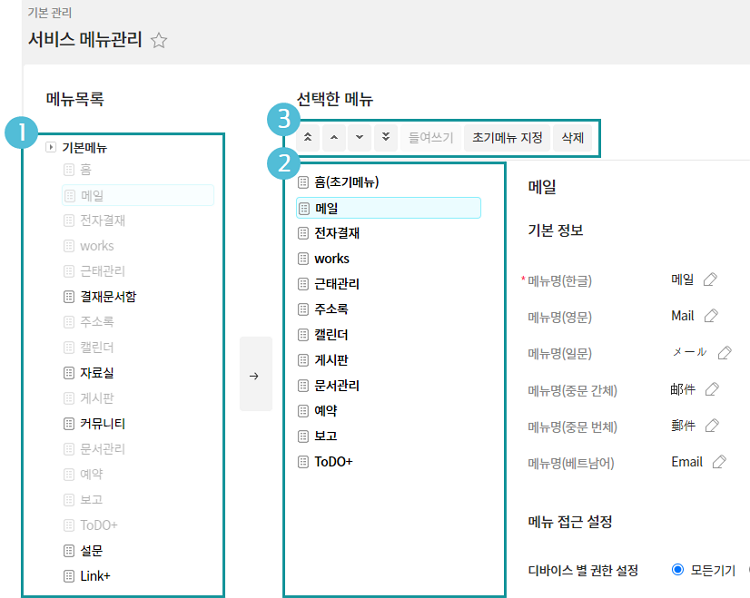
Task: Click the 삭제 button
Action: (573, 138)
